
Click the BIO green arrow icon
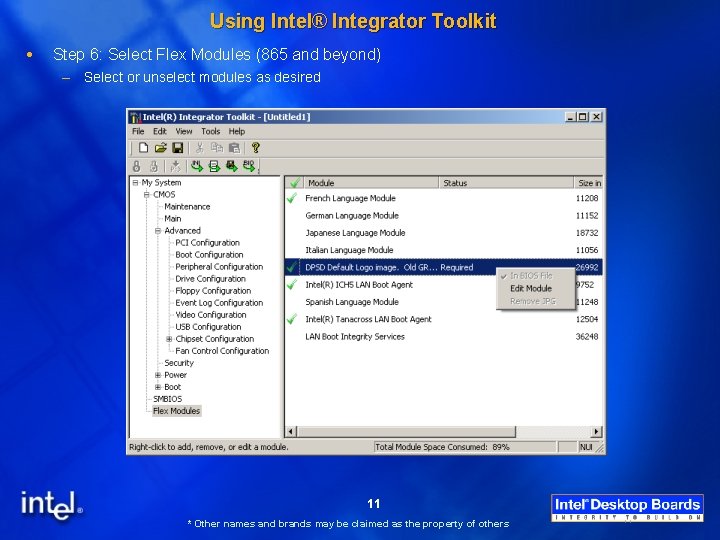point(249,166)
